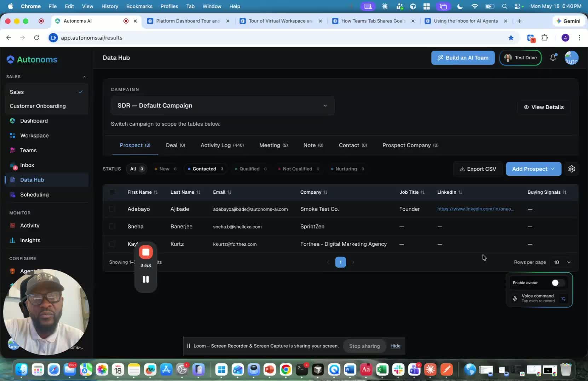Open voice command settings sliders icon
The height and width of the screenshot is (381, 588).
point(563,299)
